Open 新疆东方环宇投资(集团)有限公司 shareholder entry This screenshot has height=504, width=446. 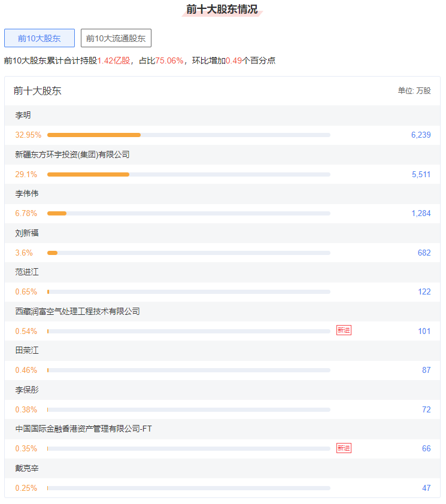tap(72, 154)
